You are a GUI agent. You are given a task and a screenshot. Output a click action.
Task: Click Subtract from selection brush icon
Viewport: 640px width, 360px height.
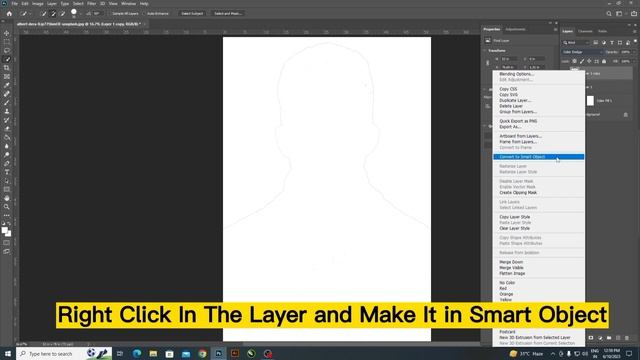point(62,13)
